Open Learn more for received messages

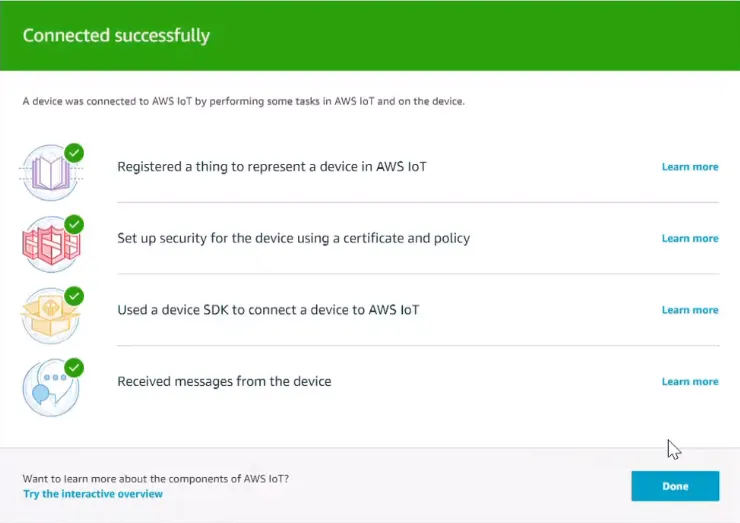(x=690, y=381)
